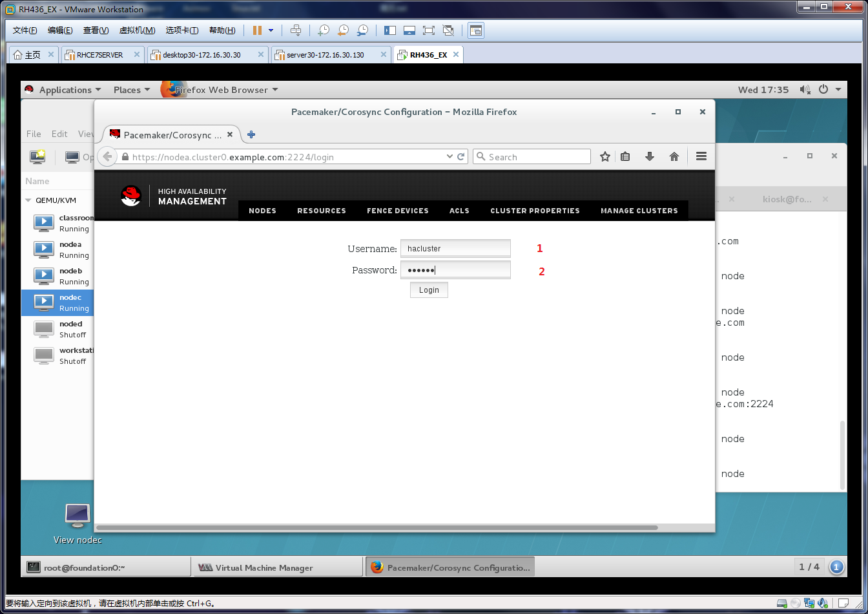The image size is (868, 614).
Task: Close the RH436_EX VMware tab
Action: click(455, 55)
